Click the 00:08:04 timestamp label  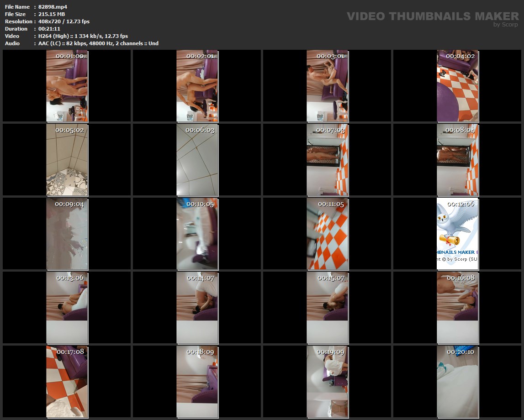[460, 130]
